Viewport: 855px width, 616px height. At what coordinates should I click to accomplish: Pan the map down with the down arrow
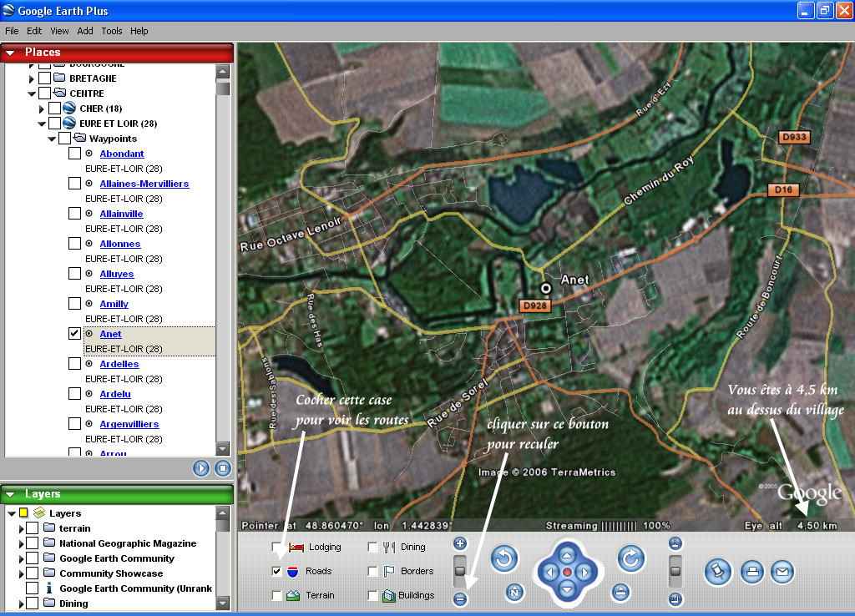(x=567, y=589)
